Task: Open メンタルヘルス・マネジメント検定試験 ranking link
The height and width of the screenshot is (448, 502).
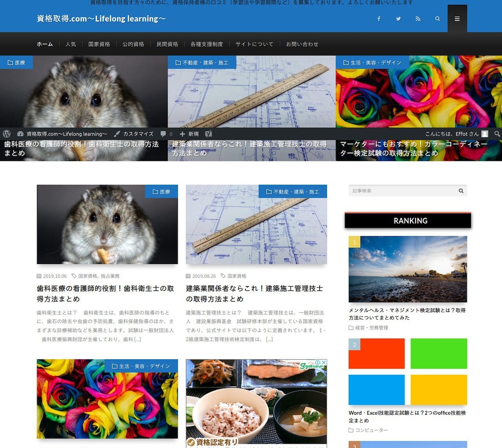Action: (407, 314)
